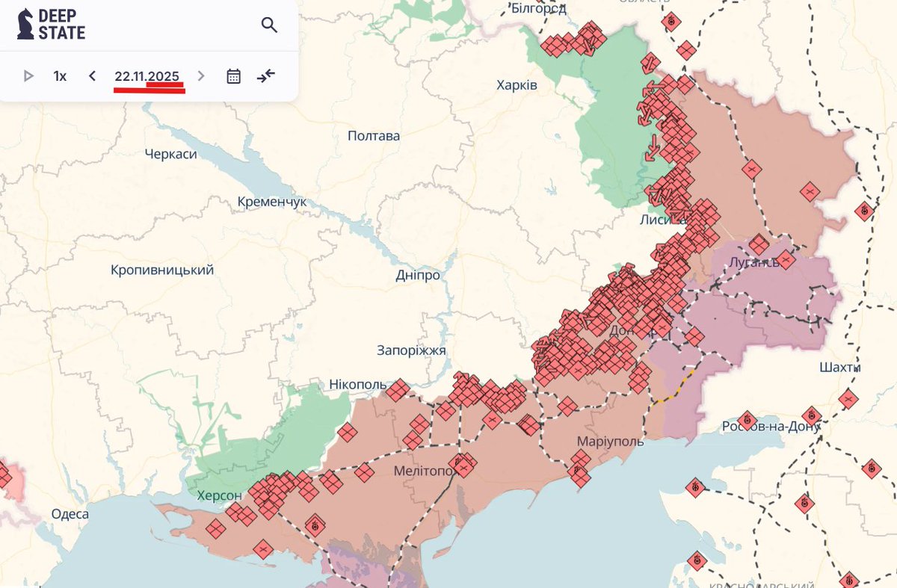Click the Полтава city label
897x588 pixels.
click(x=374, y=136)
